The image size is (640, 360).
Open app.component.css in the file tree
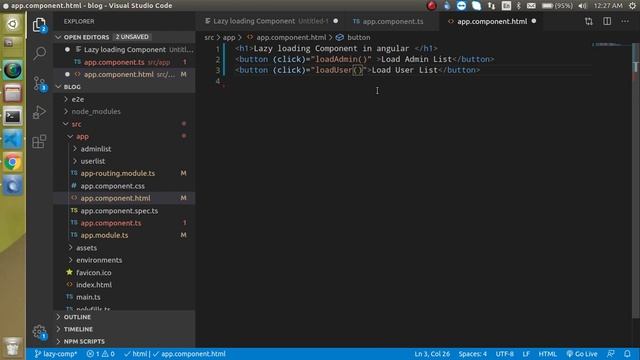pos(124,186)
